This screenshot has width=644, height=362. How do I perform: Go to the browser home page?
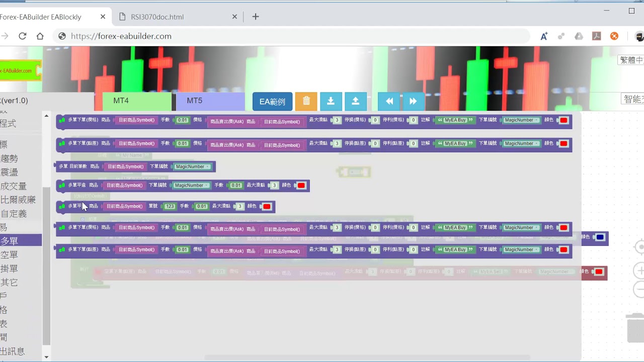pos(40,36)
